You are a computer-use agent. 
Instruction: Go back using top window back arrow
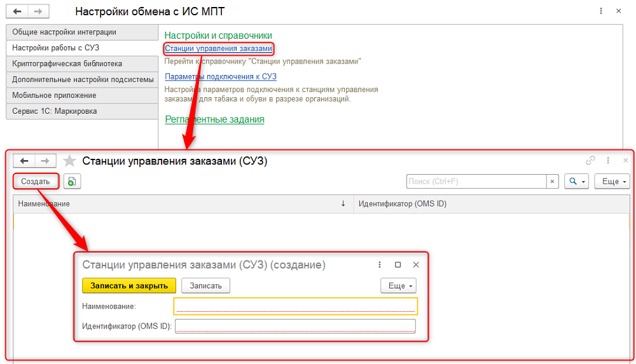17,11
